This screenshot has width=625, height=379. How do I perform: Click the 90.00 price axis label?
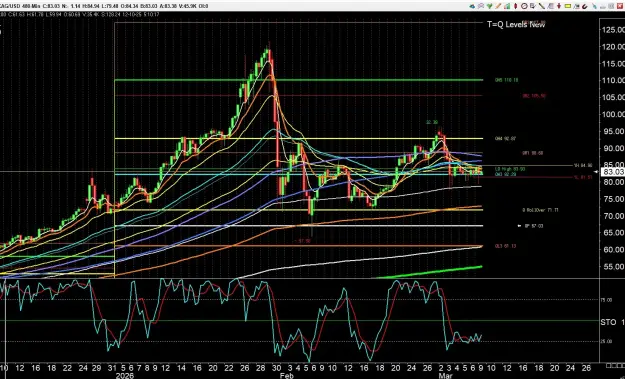click(613, 148)
